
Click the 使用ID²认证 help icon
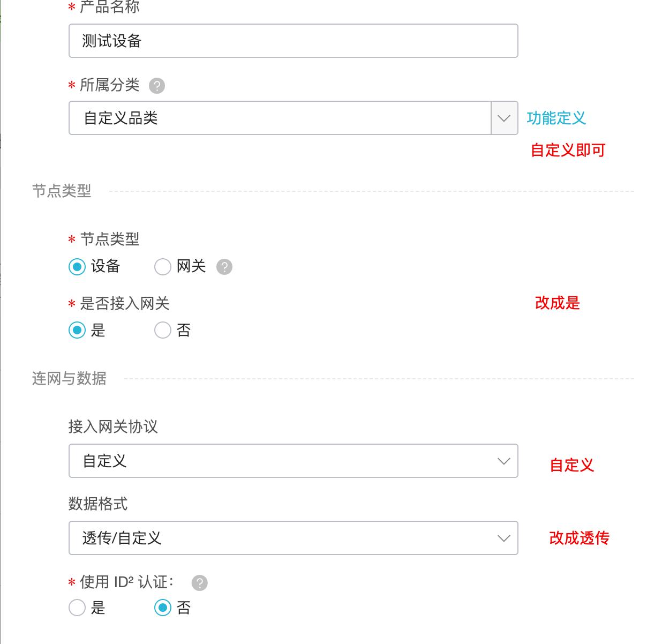[199, 582]
